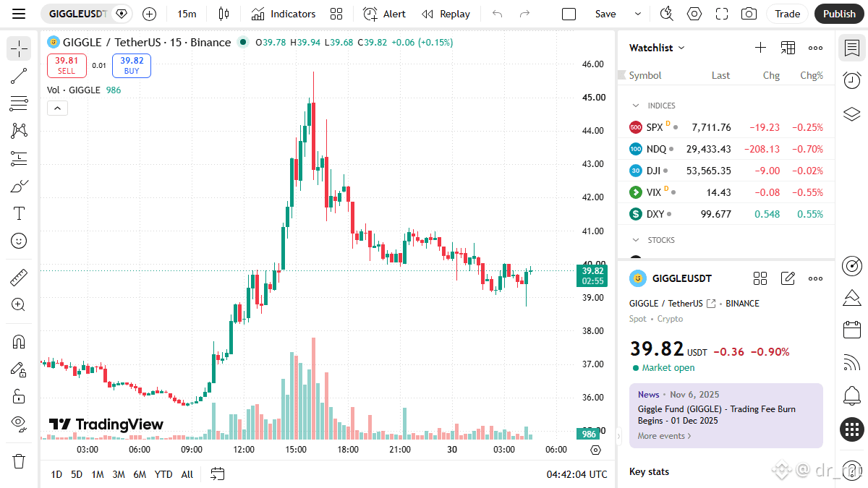Select the All time range
Viewport: 868px width, 488px height.
[187, 474]
